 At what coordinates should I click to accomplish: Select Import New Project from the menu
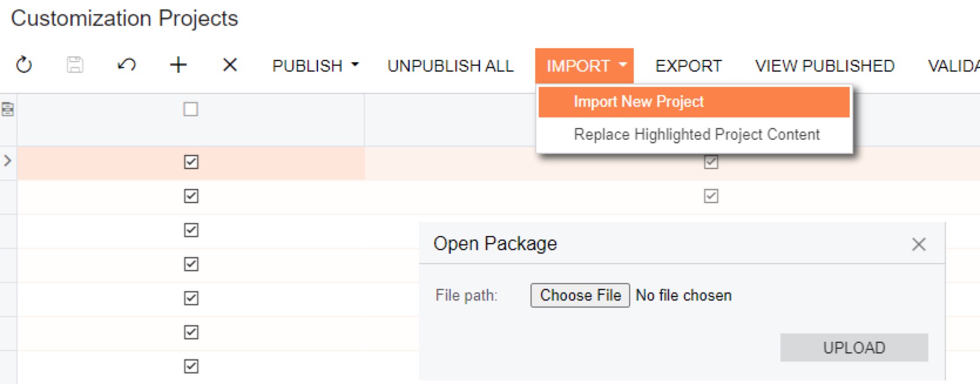[638, 102]
